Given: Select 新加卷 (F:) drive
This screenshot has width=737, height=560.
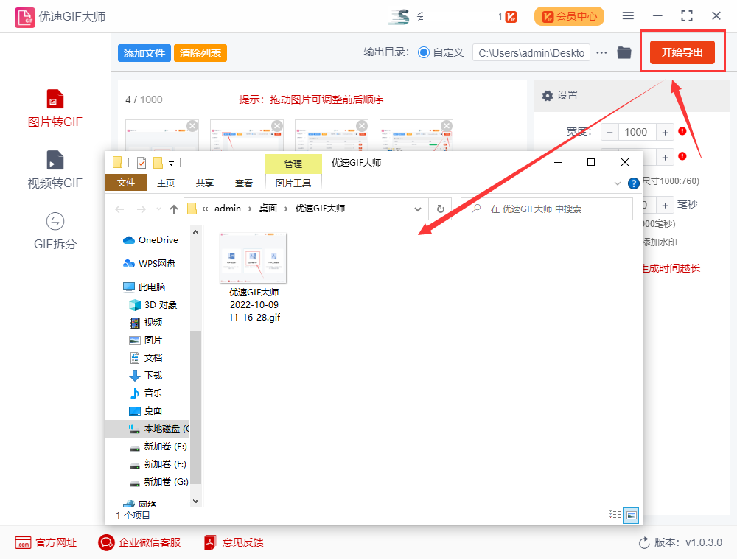Looking at the screenshot, I should 158,464.
